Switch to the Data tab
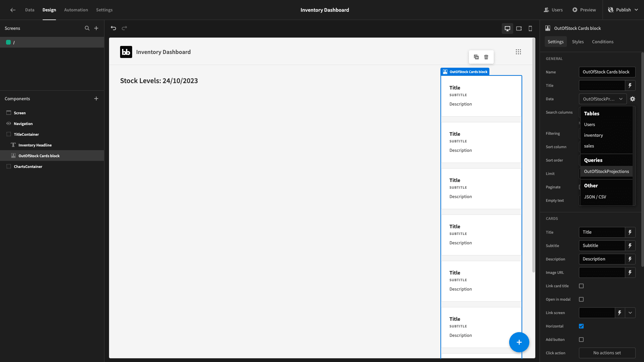 pos(30,10)
